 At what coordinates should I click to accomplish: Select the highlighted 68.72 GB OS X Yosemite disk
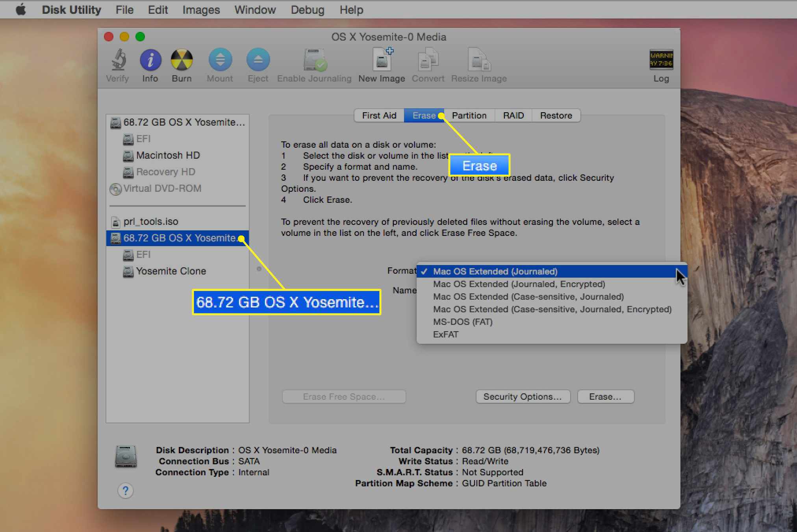pyautogui.click(x=177, y=238)
